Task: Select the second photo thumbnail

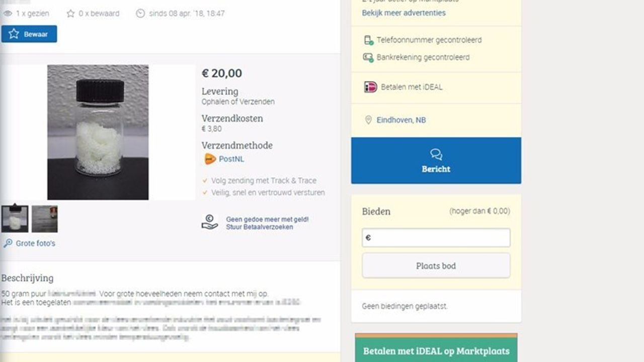Action: tap(45, 219)
